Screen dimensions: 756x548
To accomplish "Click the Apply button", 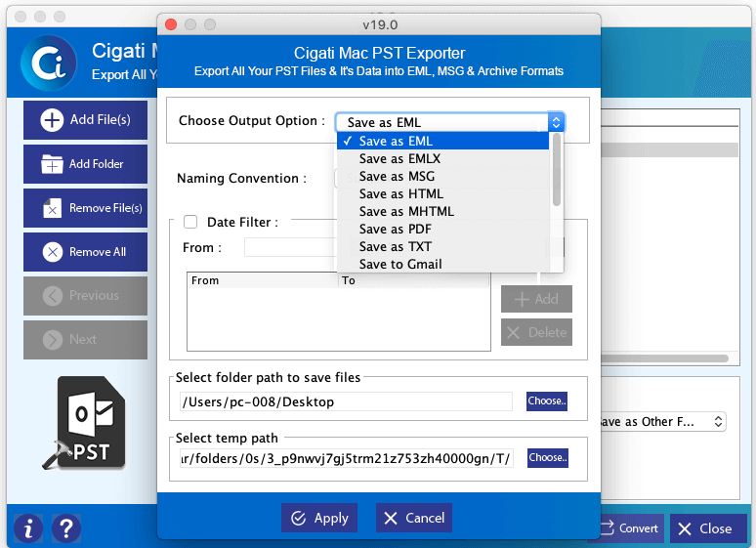I will (x=319, y=518).
